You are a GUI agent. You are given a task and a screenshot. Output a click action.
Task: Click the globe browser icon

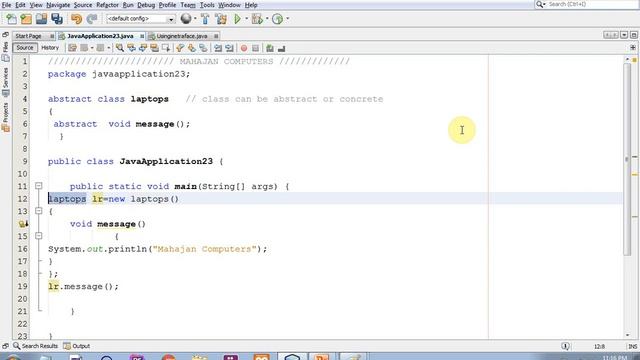[x=186, y=19]
